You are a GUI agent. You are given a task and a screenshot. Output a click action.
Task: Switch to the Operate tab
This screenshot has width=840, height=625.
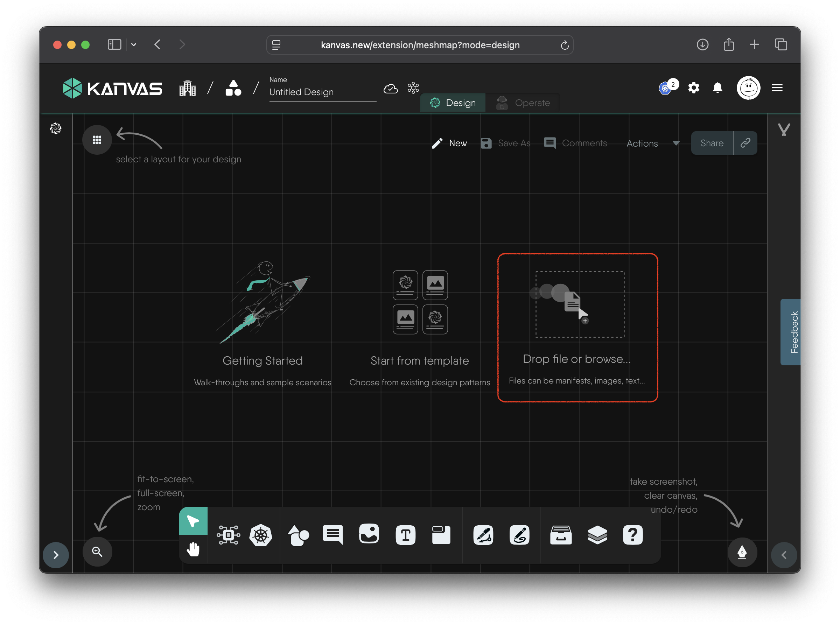tap(523, 103)
